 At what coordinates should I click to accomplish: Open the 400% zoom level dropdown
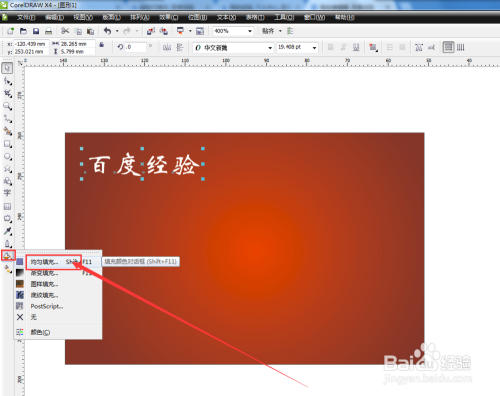[250, 31]
